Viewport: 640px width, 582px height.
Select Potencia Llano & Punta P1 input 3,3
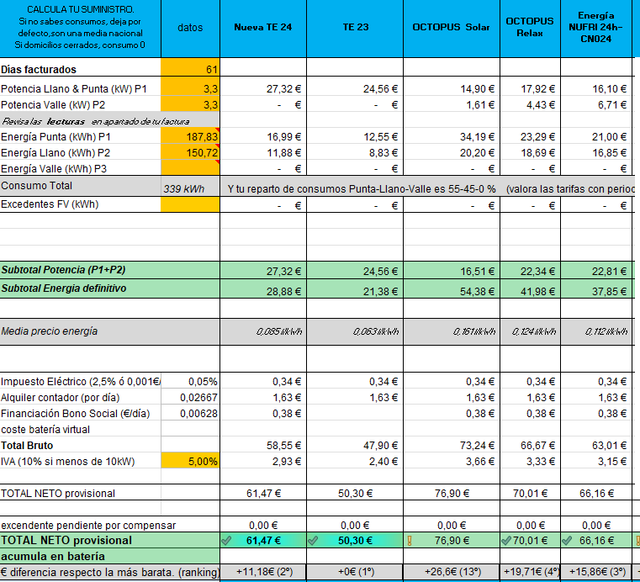tap(190, 87)
